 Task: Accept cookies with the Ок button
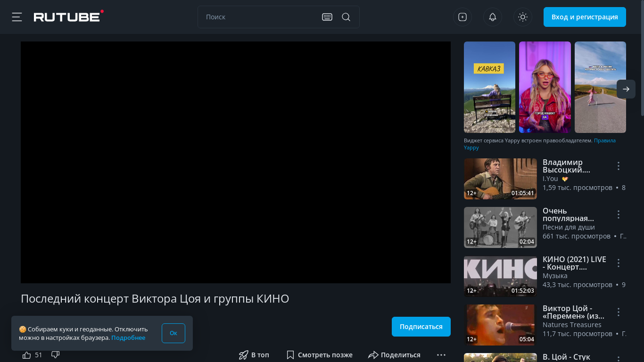(x=173, y=333)
